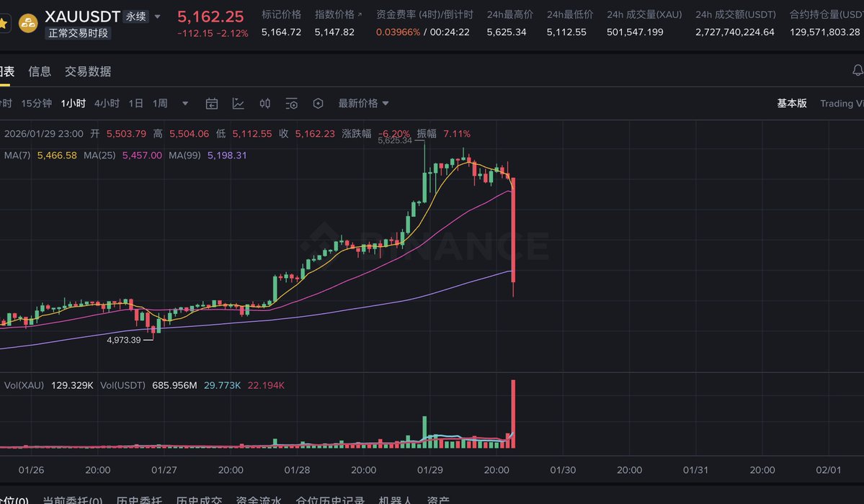Image resolution: width=864 pixels, height=504 pixels.
Task: Select the 1周 chart interval
Action: [x=160, y=104]
